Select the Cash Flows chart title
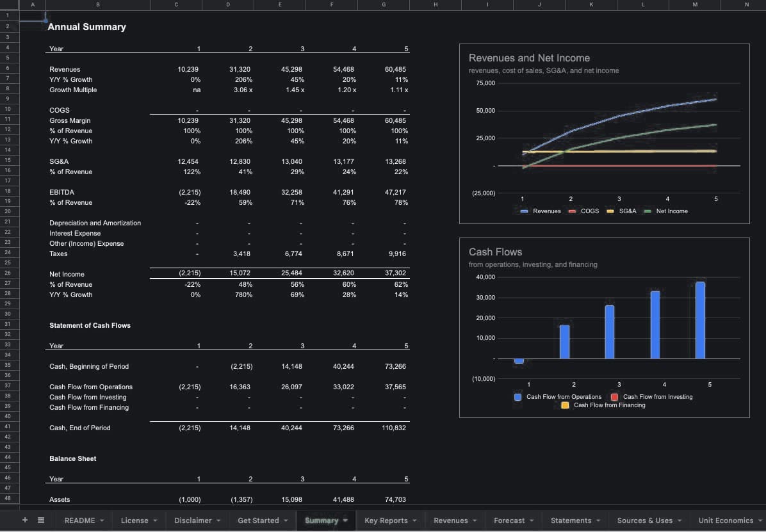This screenshot has width=766, height=532. click(x=495, y=252)
